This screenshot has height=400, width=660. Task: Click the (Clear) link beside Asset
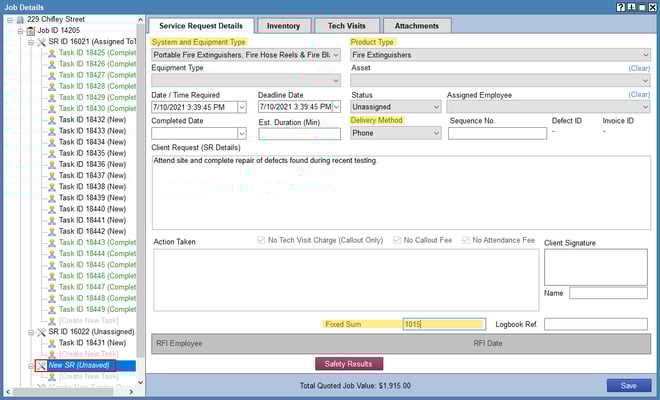click(639, 68)
